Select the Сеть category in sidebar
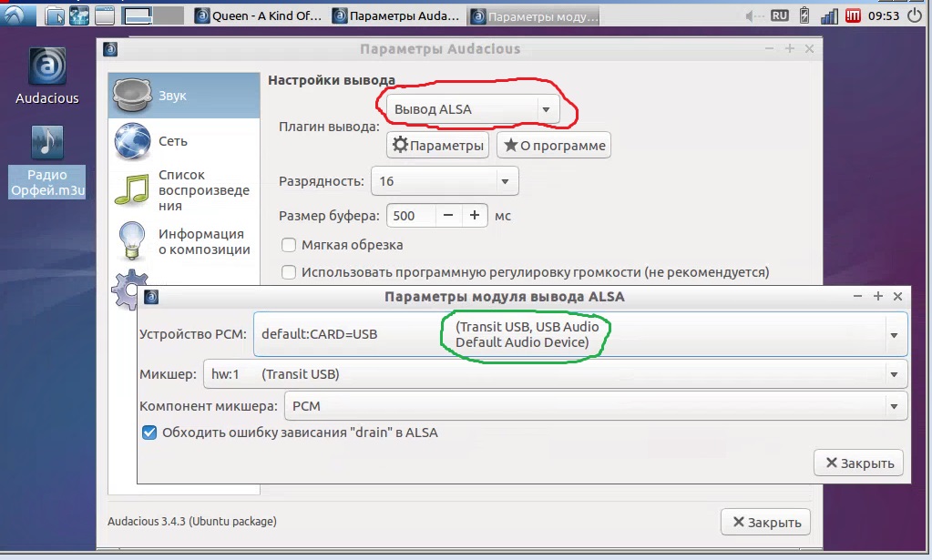Image resolution: width=932 pixels, height=560 pixels. tap(184, 141)
